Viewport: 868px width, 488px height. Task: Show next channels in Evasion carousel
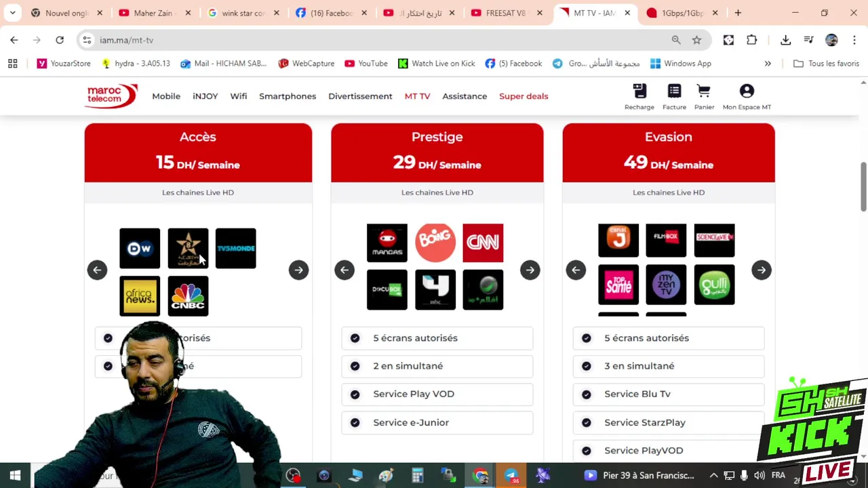click(762, 270)
